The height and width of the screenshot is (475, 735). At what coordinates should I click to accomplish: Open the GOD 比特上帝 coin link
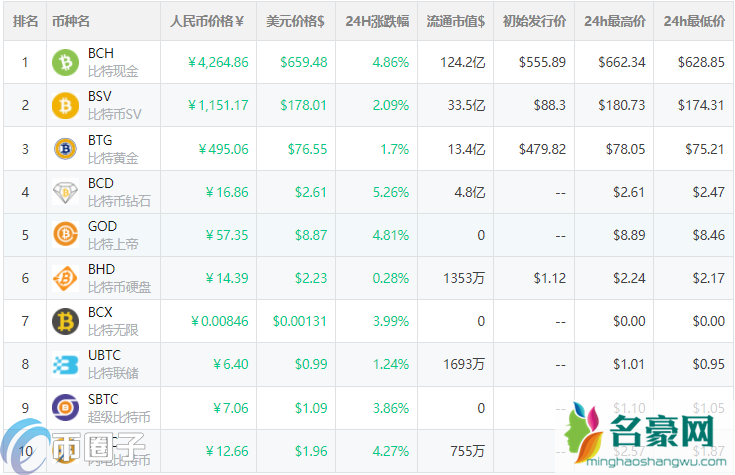pos(113,235)
